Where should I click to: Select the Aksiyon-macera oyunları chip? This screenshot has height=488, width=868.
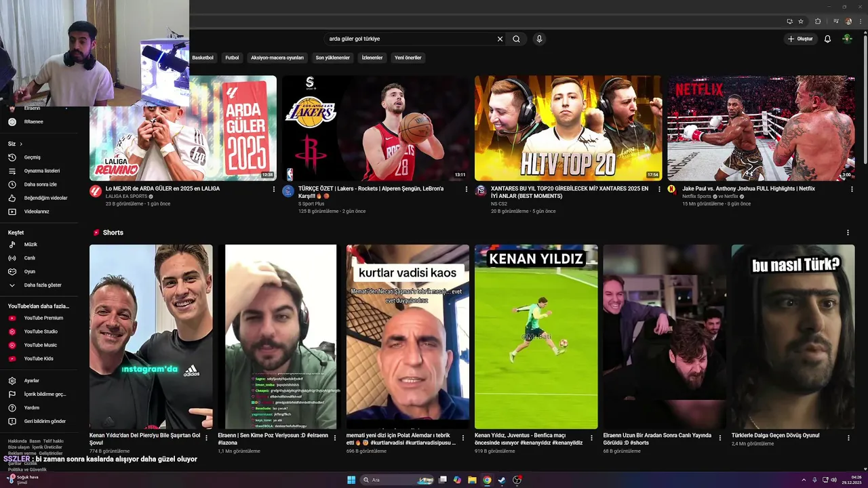pyautogui.click(x=277, y=58)
